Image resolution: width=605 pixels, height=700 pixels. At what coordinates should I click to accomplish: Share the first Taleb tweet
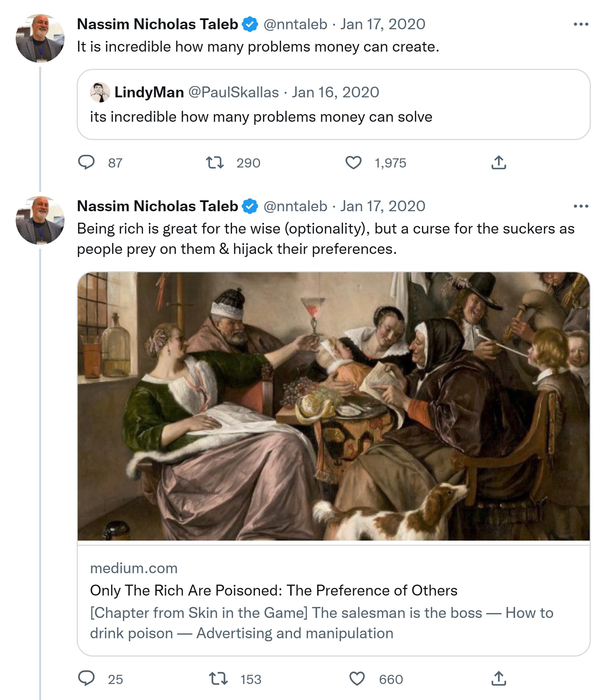pos(499,162)
